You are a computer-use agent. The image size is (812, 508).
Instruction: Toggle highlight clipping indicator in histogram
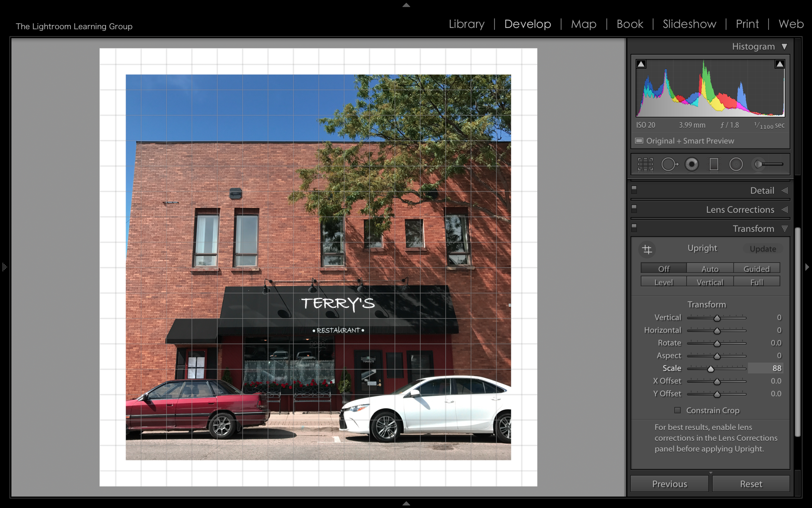[780, 64]
